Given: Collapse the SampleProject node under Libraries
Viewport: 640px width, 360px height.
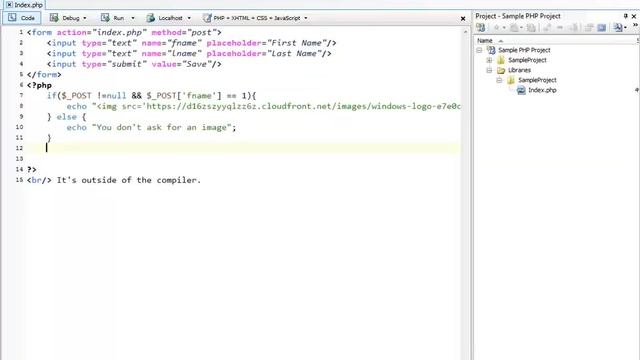Looking at the screenshot, I should click(x=499, y=80).
